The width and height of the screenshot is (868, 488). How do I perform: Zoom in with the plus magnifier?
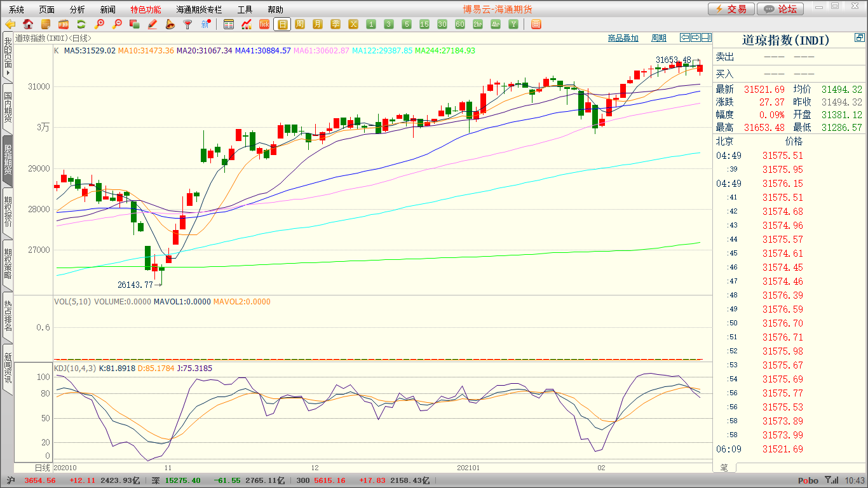(99, 24)
